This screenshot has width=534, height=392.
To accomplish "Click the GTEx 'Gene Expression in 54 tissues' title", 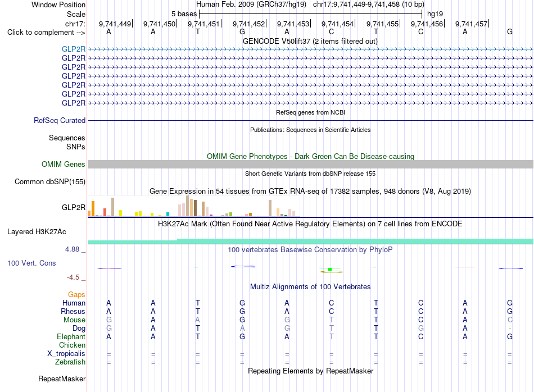I will pos(310,192).
